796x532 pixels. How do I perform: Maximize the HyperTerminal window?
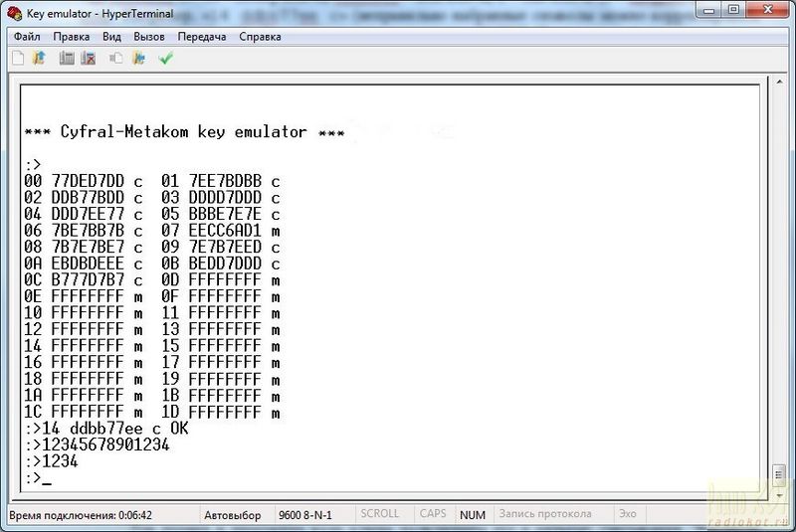(x=733, y=10)
